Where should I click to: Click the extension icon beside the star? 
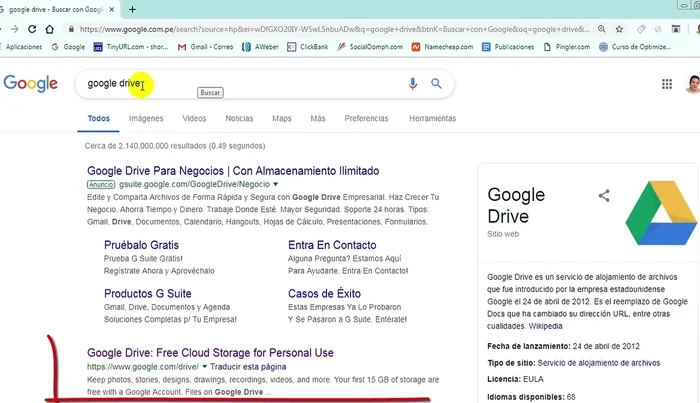641,29
